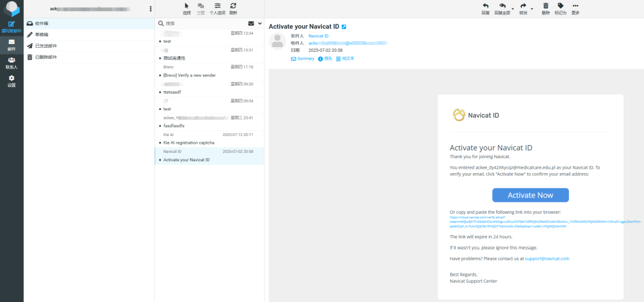Click the Select (选择) cursor tool

[187, 6]
